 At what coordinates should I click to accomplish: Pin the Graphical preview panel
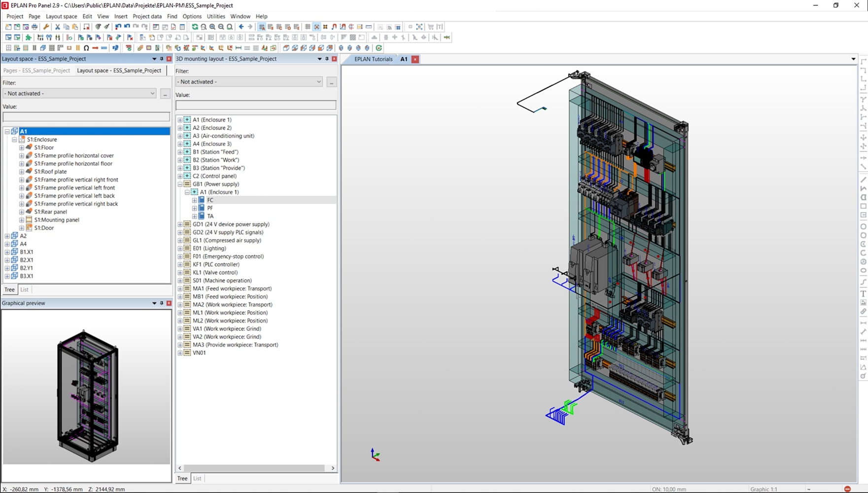pyautogui.click(x=162, y=303)
